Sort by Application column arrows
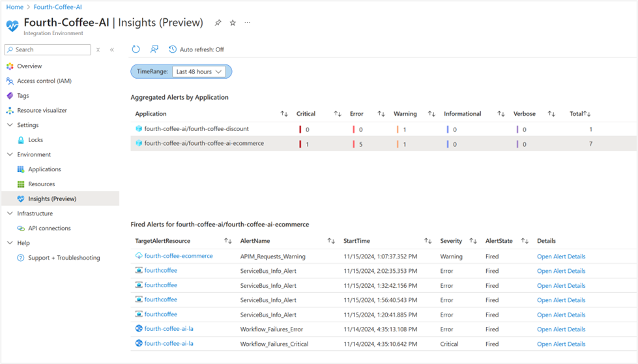This screenshot has height=364, width=638. click(x=284, y=114)
